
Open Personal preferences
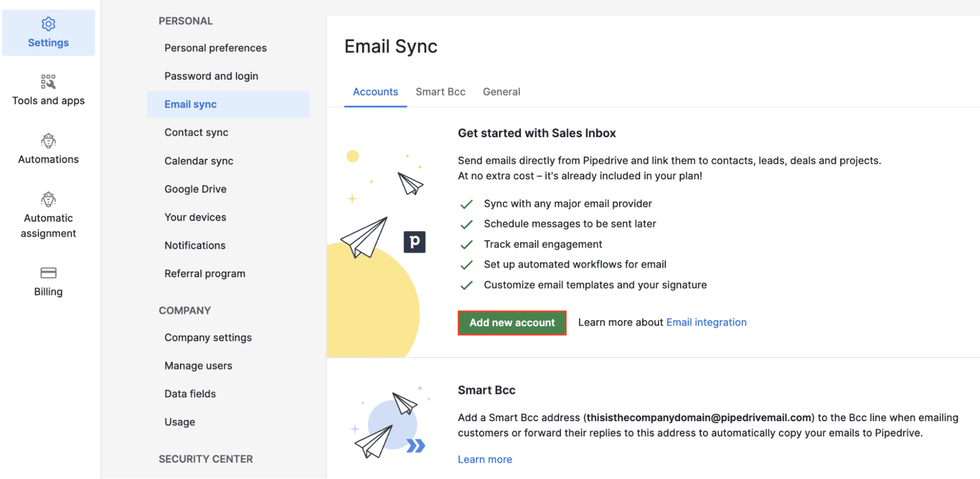(215, 48)
